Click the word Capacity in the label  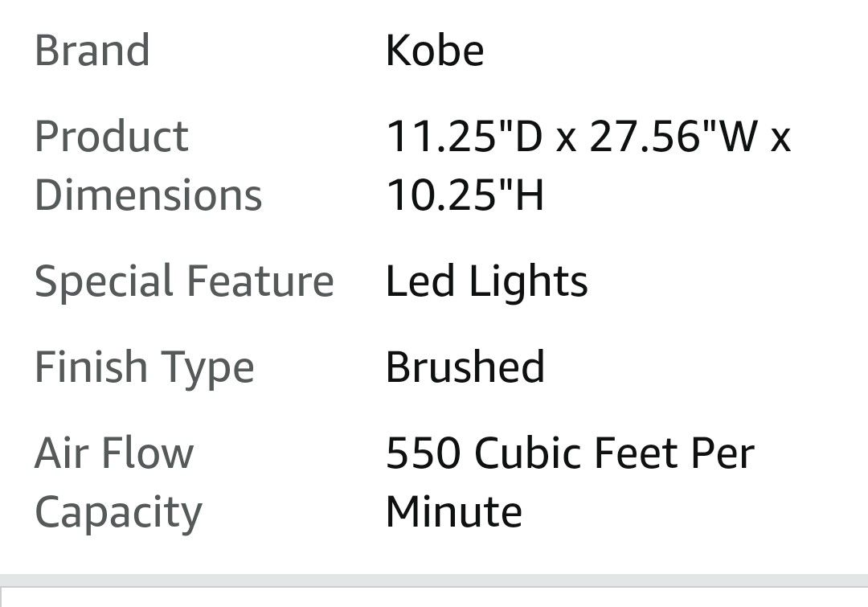coord(118,513)
